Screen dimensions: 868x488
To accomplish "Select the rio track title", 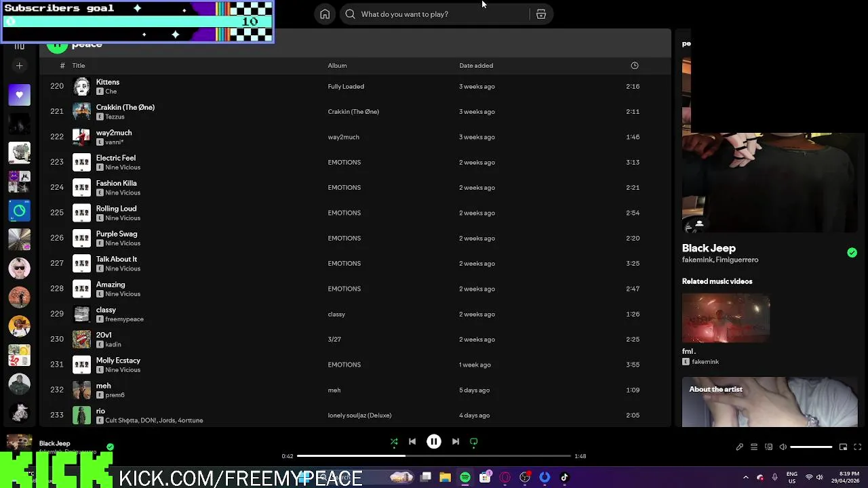I will pyautogui.click(x=100, y=411).
